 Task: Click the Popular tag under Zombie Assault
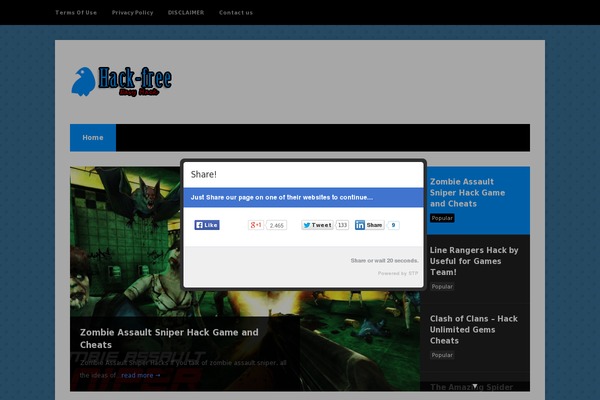coord(442,218)
